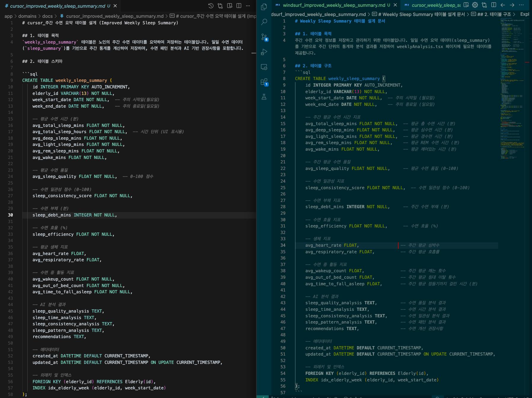The image size is (532, 398).
Task: Click the settings gear in right editor toolbar
Action: tap(475, 5)
